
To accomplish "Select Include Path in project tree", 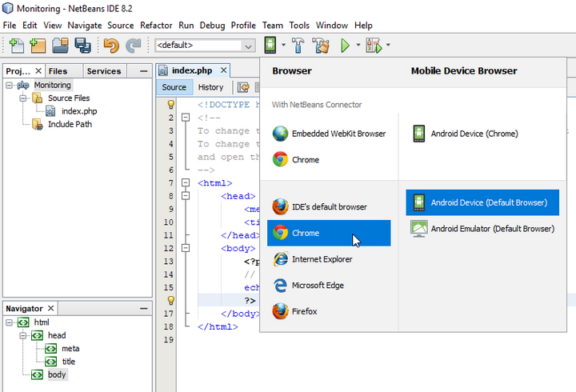I will click(x=70, y=124).
